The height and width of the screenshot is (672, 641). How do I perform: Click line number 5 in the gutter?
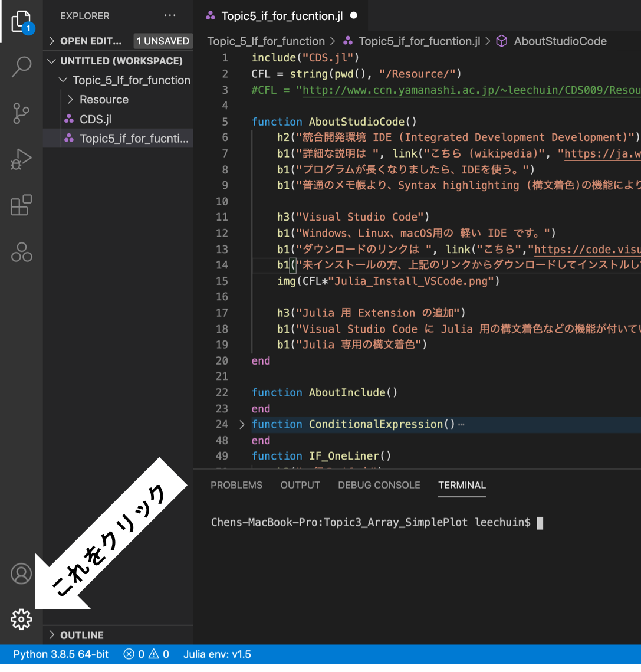(225, 122)
